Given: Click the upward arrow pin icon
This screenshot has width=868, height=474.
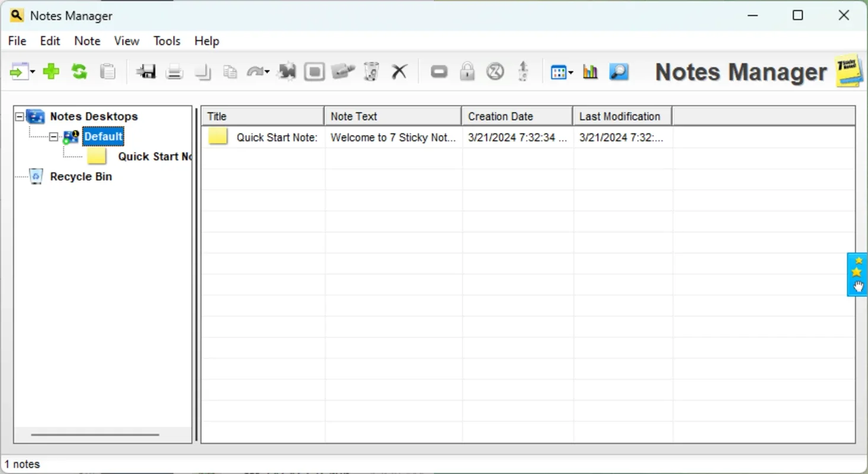Looking at the screenshot, I should click(523, 72).
